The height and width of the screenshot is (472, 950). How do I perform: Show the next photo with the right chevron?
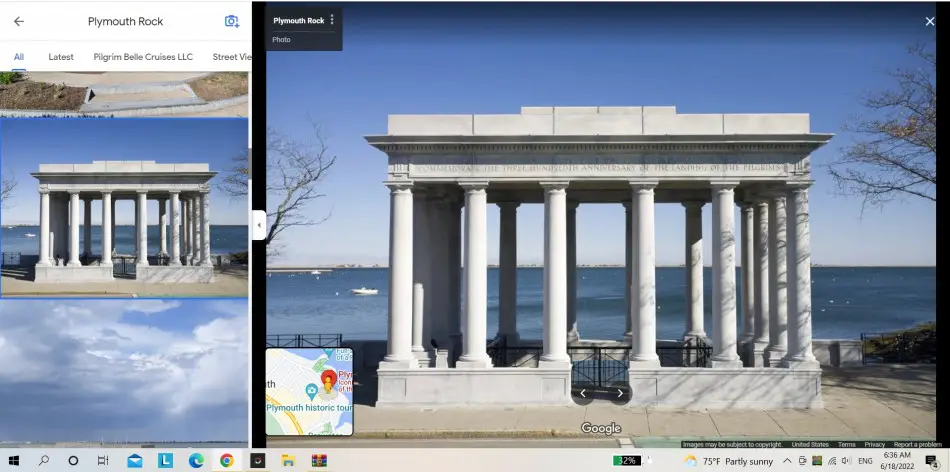pos(620,393)
